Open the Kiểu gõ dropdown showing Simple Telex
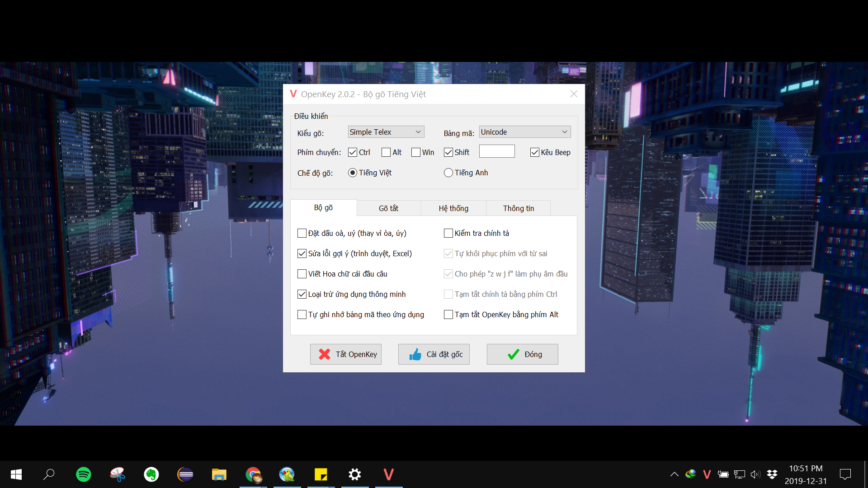The height and width of the screenshot is (488, 868). tap(386, 131)
